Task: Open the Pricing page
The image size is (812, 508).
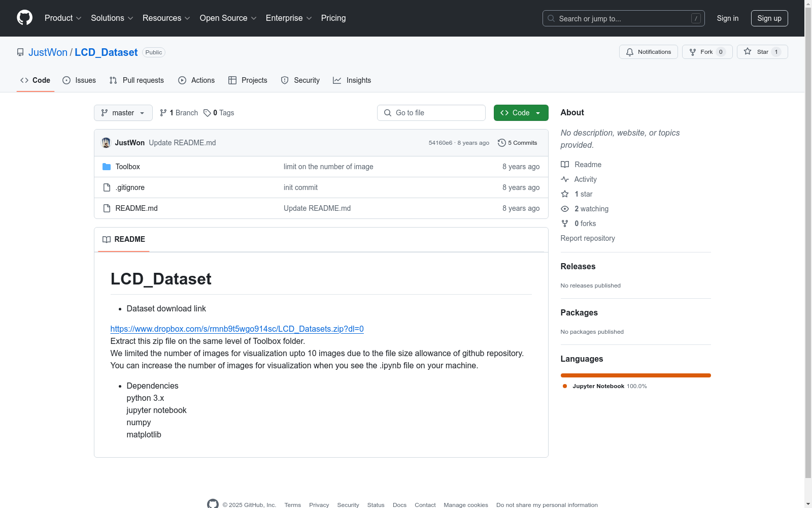Action: point(333,18)
